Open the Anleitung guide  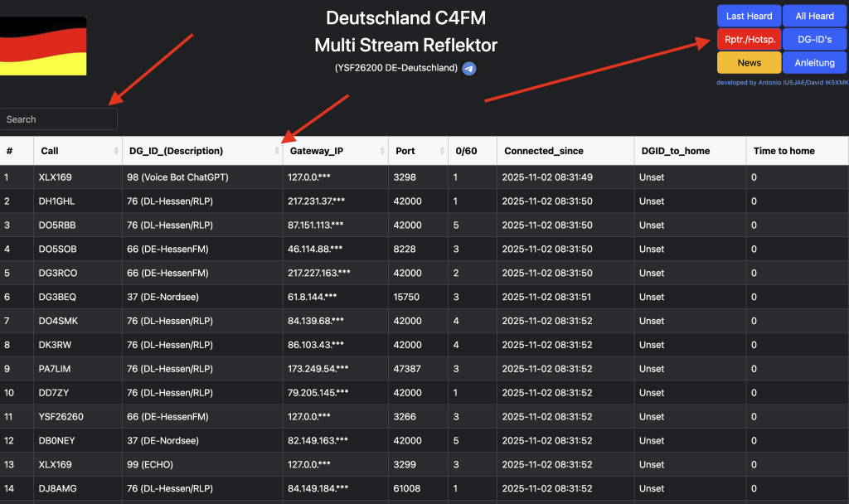[814, 63]
